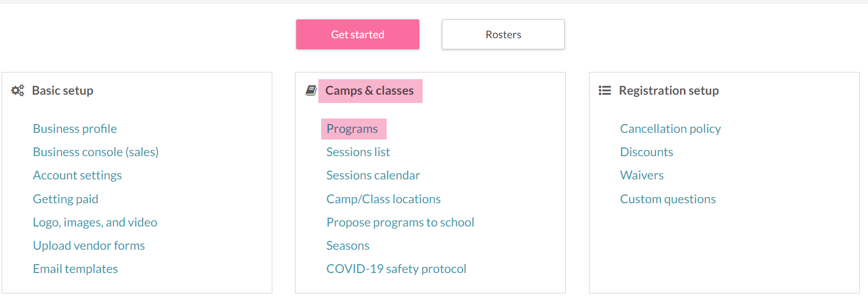Click the gears icon beside Basic setup

coord(18,91)
